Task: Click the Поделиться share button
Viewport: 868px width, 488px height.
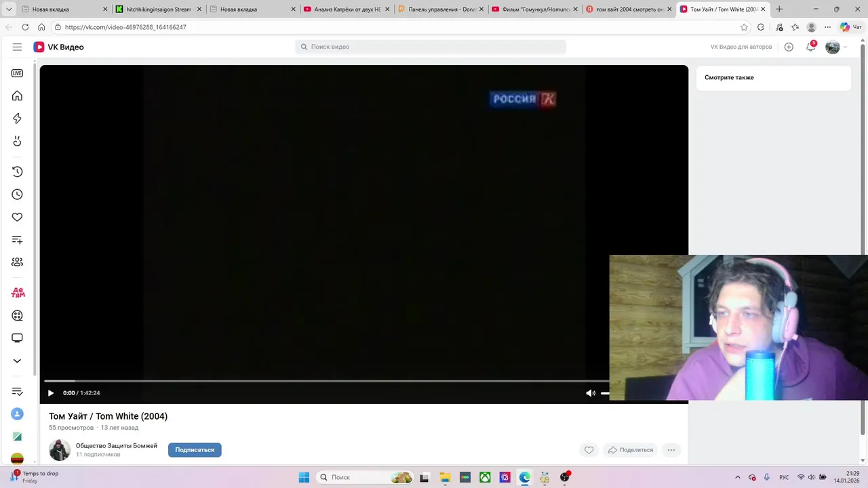Action: coord(631,450)
